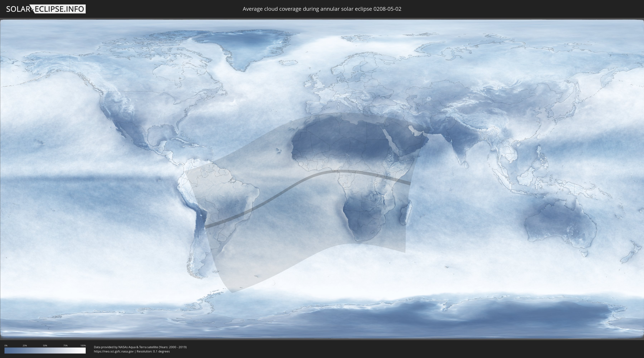Click the 75% legend label
644x358 pixels.
click(65, 345)
